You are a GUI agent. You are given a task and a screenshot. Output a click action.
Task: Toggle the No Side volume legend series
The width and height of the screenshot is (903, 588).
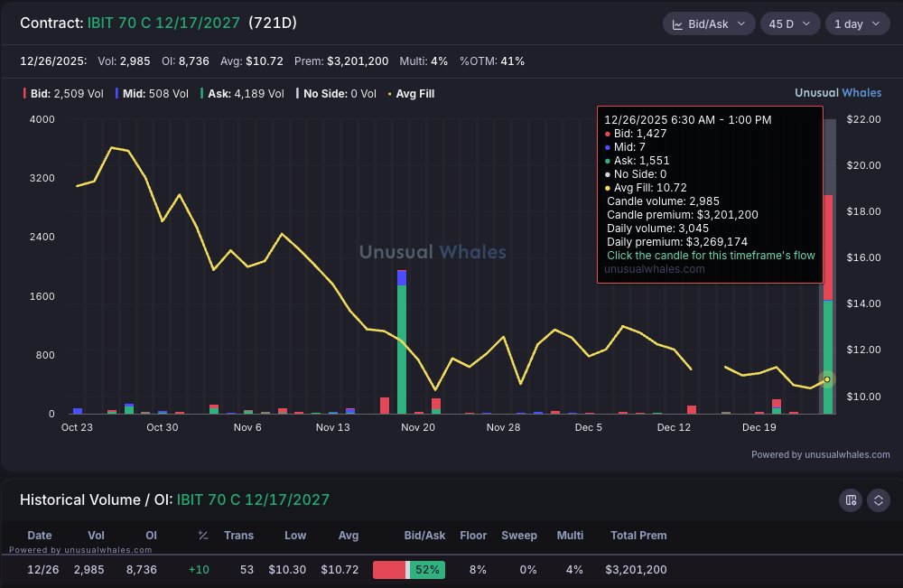(x=336, y=94)
